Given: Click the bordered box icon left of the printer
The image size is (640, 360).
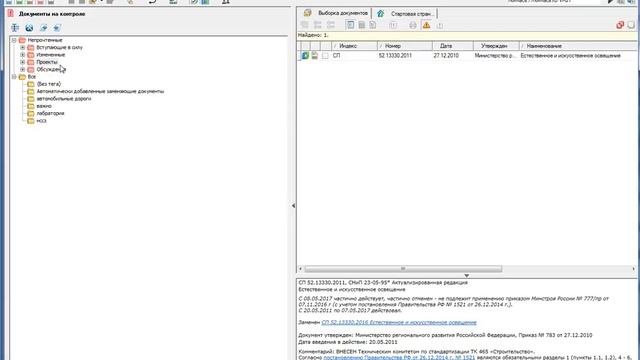Looking at the screenshot, I should pyautogui.click(x=393, y=25).
